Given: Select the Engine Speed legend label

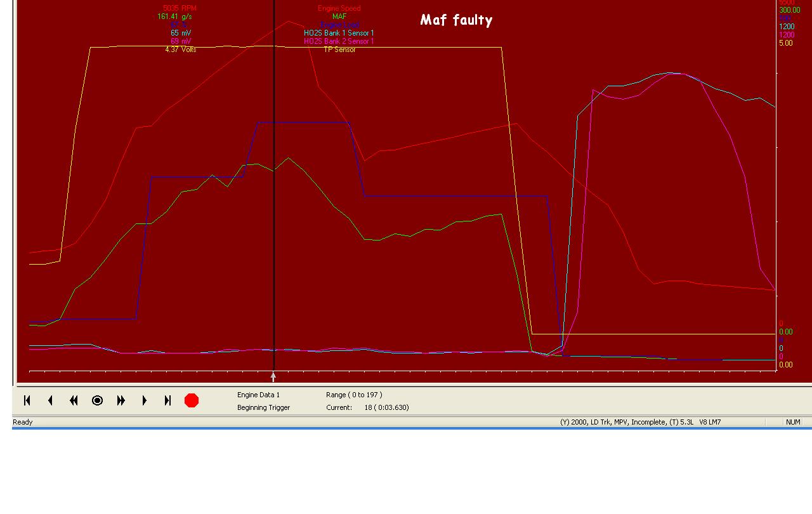Looking at the screenshot, I should 339,8.
